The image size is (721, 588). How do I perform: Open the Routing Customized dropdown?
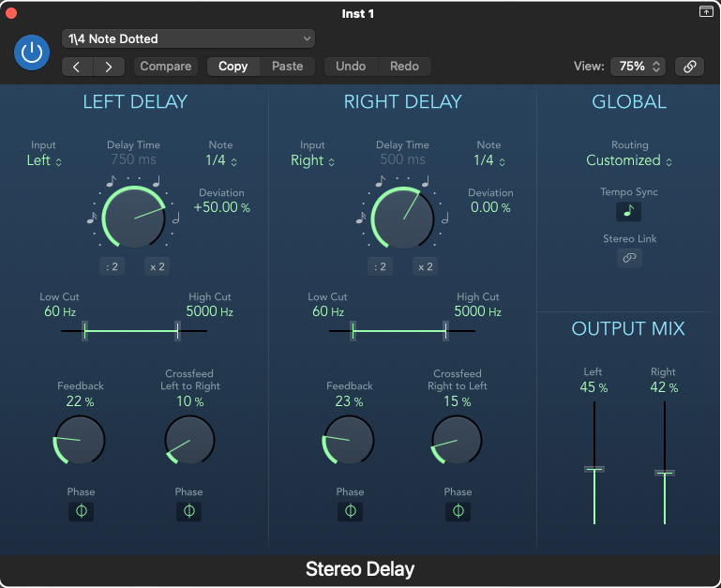point(629,160)
